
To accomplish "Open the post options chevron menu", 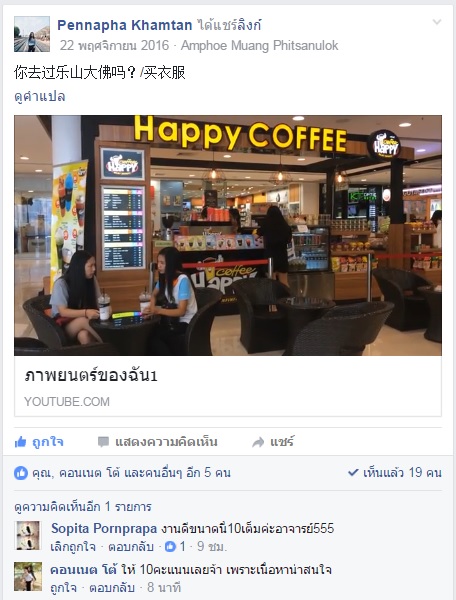I will (x=437, y=22).
